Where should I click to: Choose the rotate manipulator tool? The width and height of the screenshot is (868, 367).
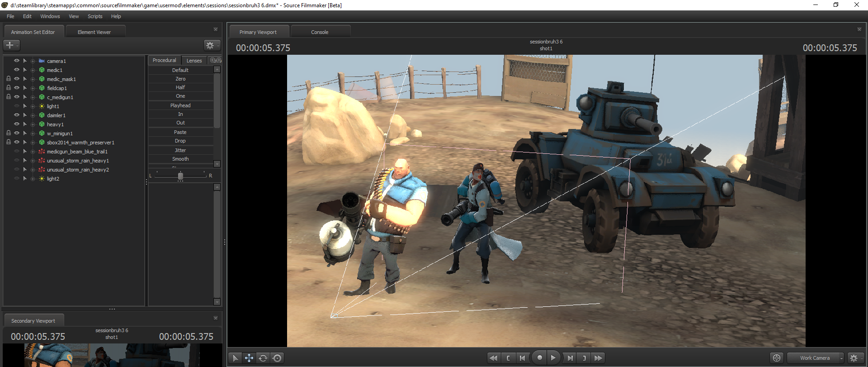point(263,358)
